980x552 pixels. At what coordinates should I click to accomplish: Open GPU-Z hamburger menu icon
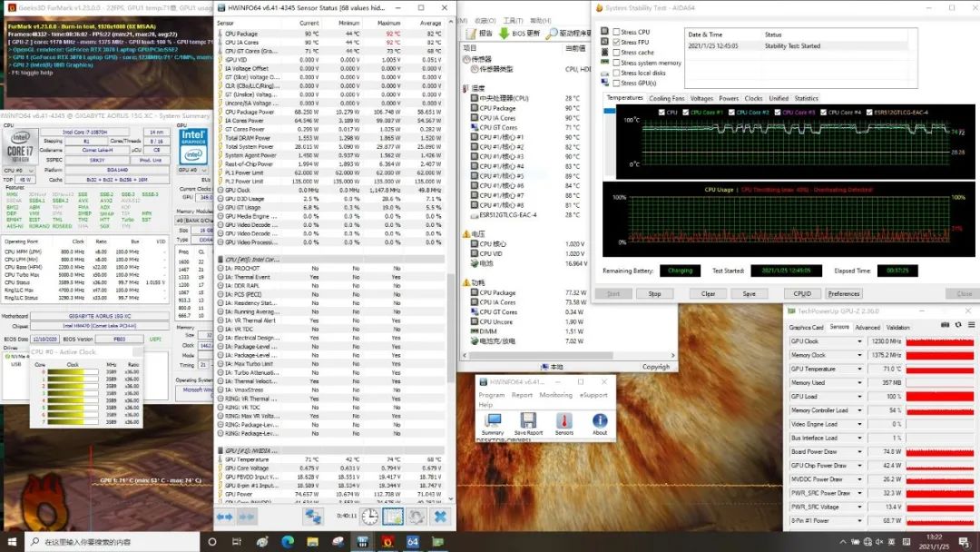point(969,327)
